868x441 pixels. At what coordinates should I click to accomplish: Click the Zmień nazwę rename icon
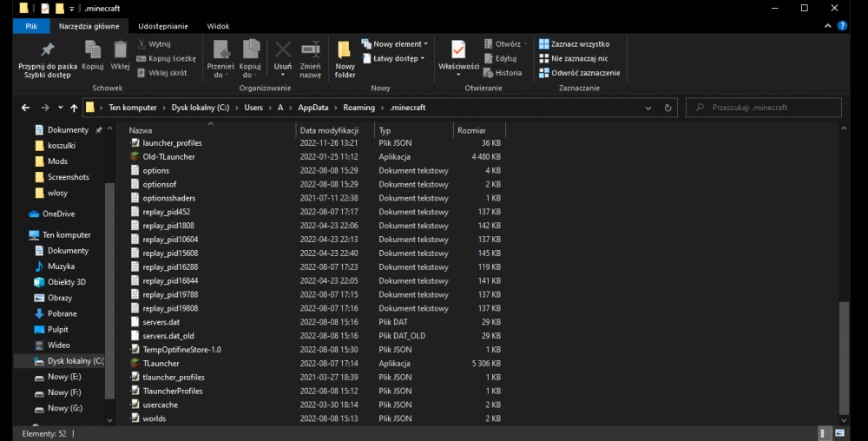coord(310,50)
